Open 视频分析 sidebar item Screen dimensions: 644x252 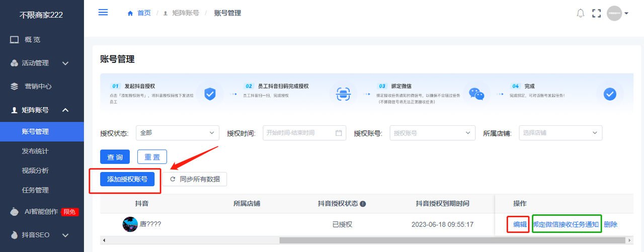click(x=35, y=171)
